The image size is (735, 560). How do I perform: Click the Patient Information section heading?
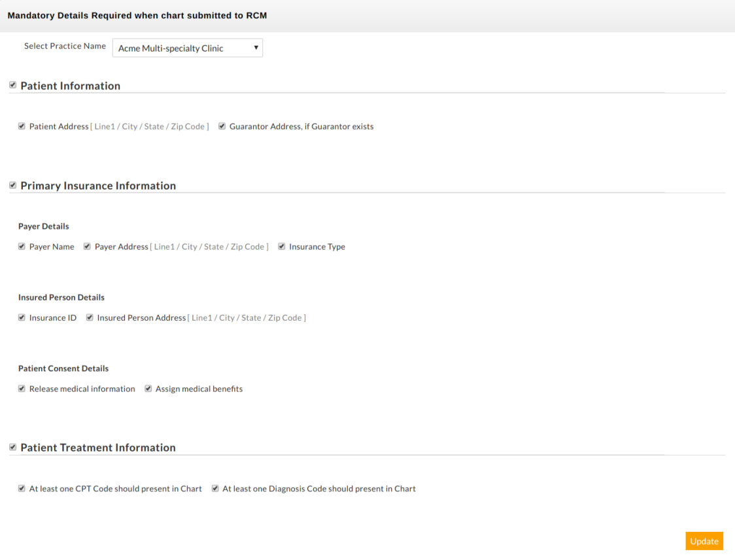click(x=71, y=86)
